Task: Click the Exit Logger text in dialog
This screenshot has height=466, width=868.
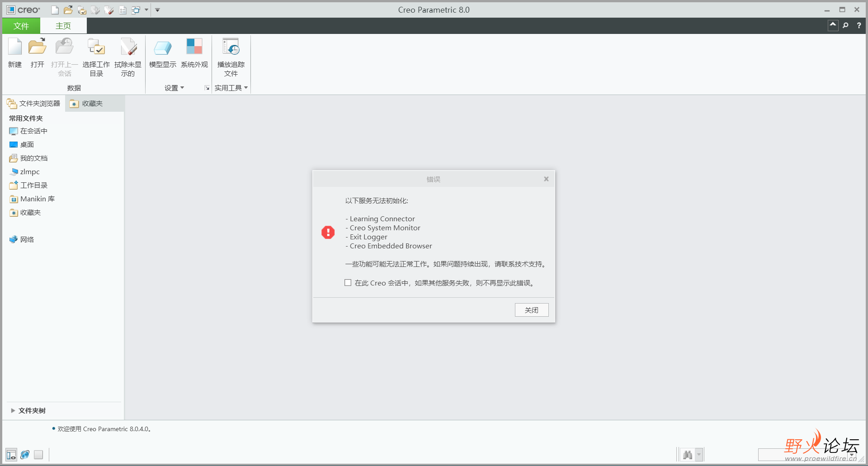Action: 368,237
